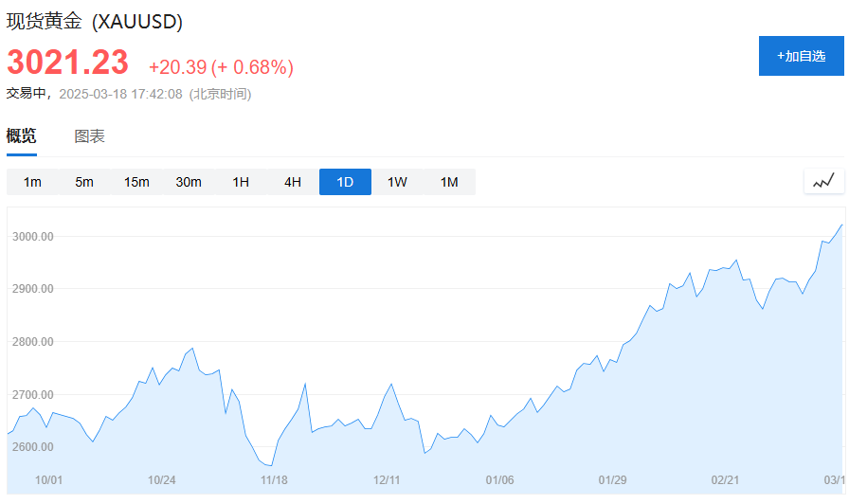Click the +20.39 (+0.68%) change value
Screen dimensions: 849x504
(221, 67)
